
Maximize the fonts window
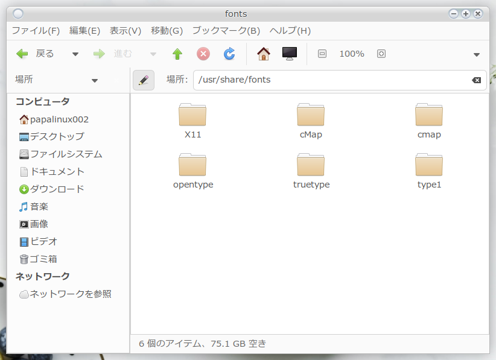[x=466, y=14]
